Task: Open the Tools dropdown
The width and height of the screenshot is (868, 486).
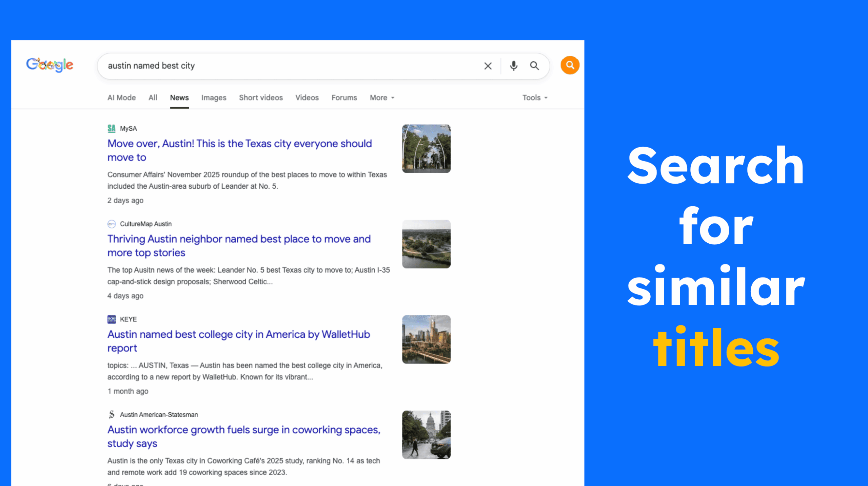Action: click(x=535, y=98)
